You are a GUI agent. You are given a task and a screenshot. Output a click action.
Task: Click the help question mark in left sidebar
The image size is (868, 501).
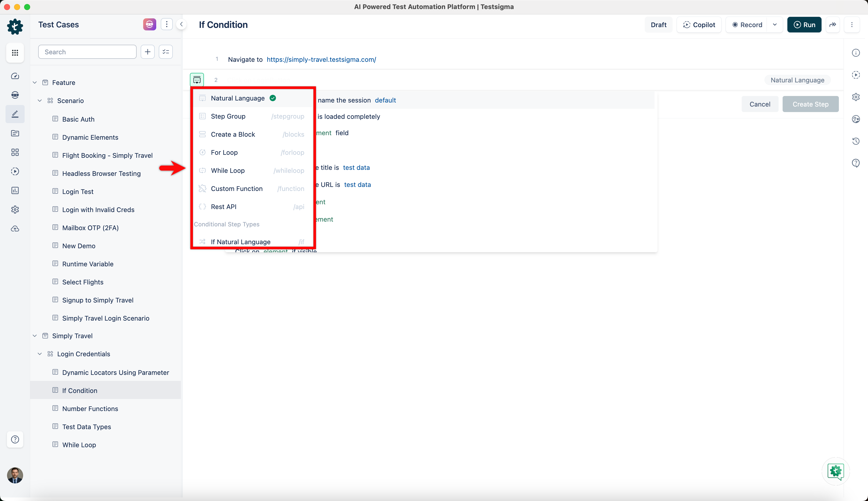pos(15,439)
